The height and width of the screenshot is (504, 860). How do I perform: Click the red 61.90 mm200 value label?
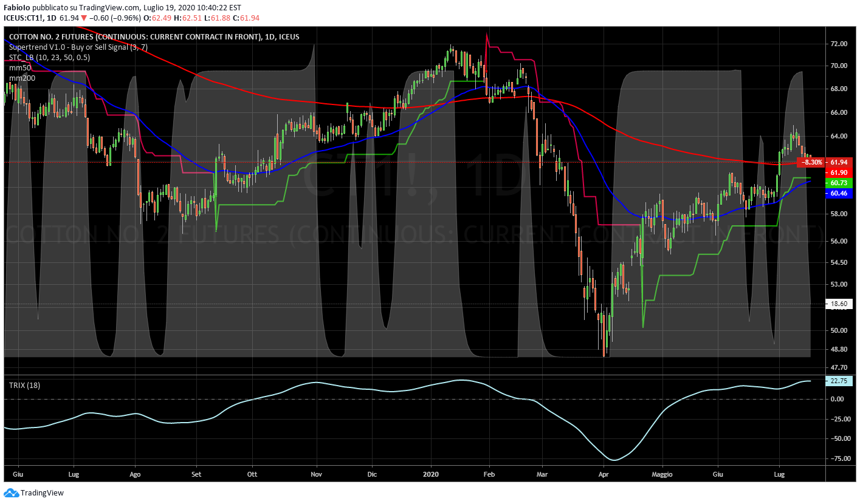click(839, 172)
